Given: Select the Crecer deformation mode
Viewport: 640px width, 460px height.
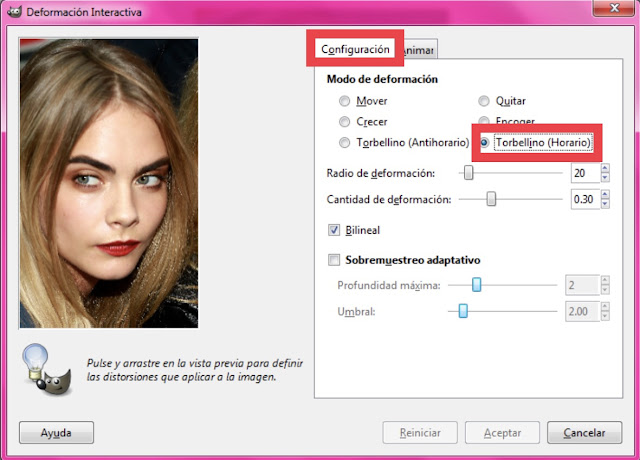Looking at the screenshot, I should pos(344,122).
